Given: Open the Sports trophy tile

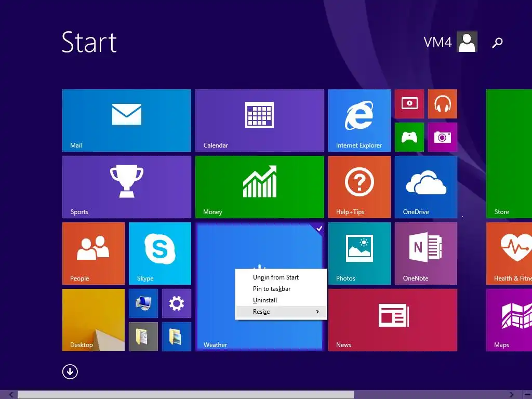Looking at the screenshot, I should tap(127, 187).
